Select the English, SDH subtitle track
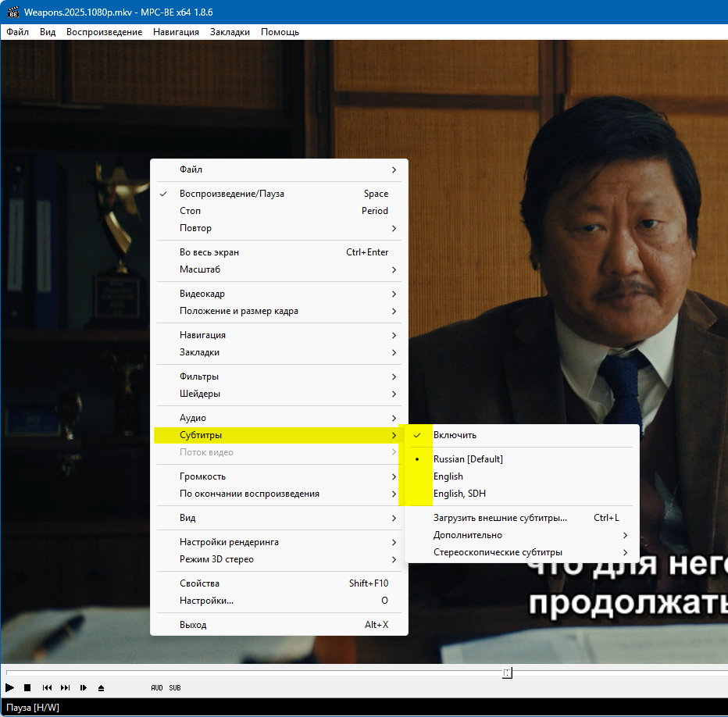 459,494
